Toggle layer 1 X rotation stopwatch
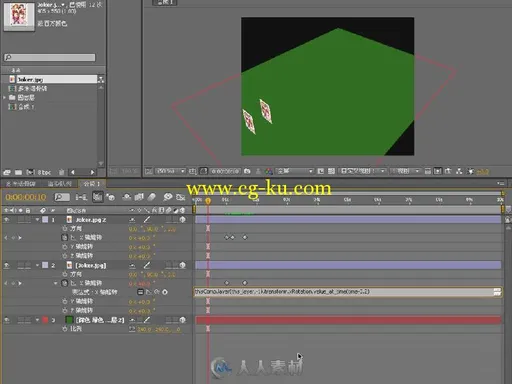 click(x=65, y=237)
